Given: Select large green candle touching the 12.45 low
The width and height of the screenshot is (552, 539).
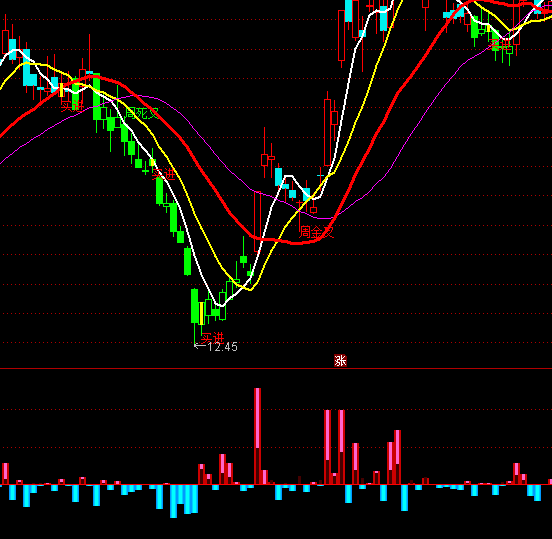Looking at the screenshot, I should point(195,306).
